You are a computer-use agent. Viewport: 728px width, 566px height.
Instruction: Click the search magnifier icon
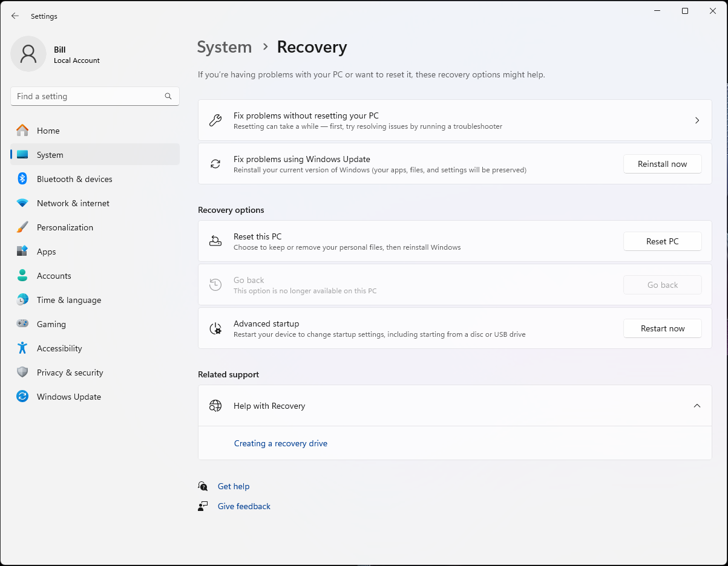tap(168, 96)
